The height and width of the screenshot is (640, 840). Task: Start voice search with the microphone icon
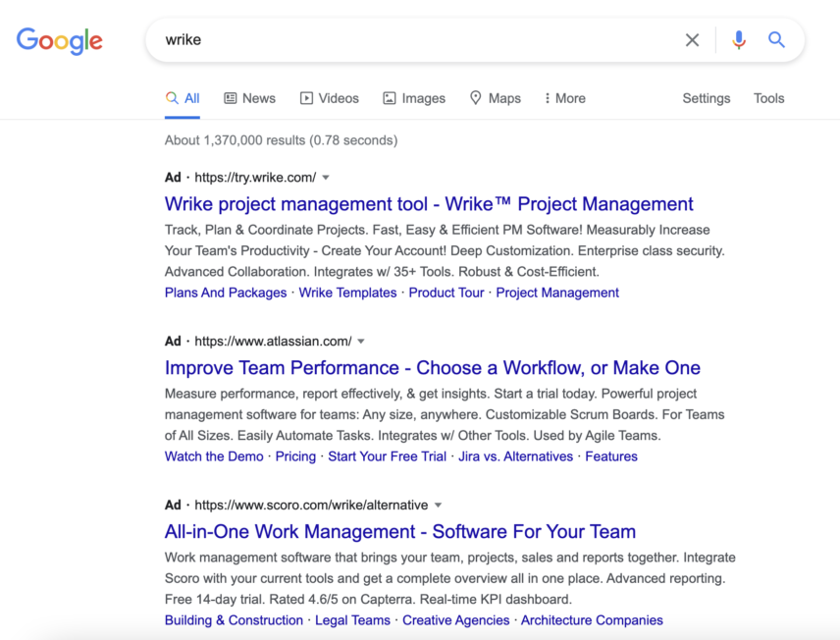[739, 39]
